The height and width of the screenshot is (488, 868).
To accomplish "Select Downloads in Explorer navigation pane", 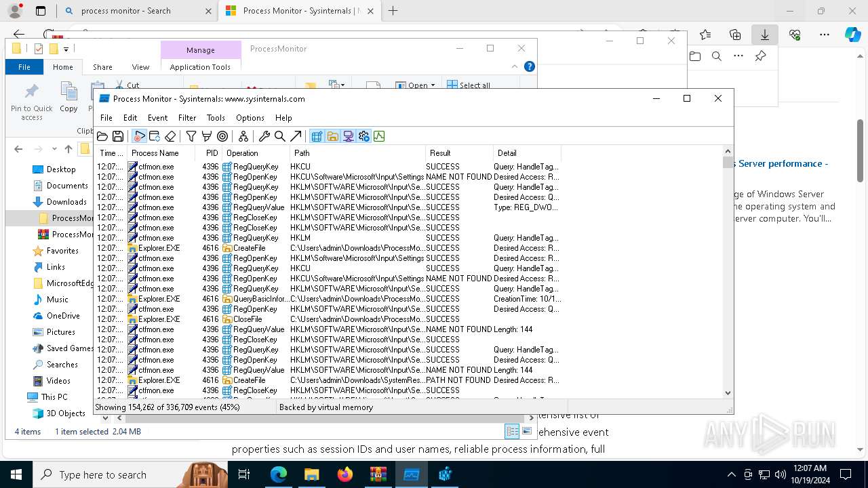I will [x=66, y=202].
